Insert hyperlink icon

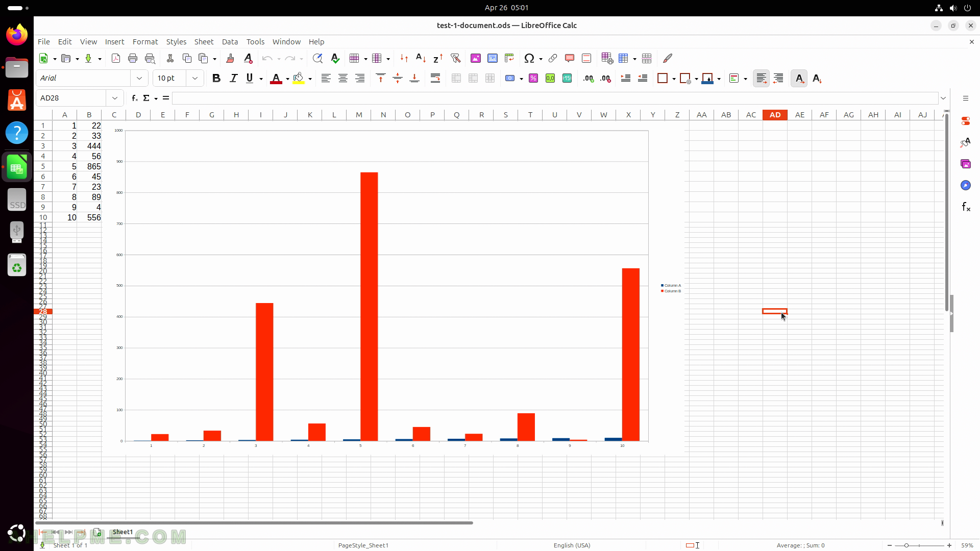point(553,58)
